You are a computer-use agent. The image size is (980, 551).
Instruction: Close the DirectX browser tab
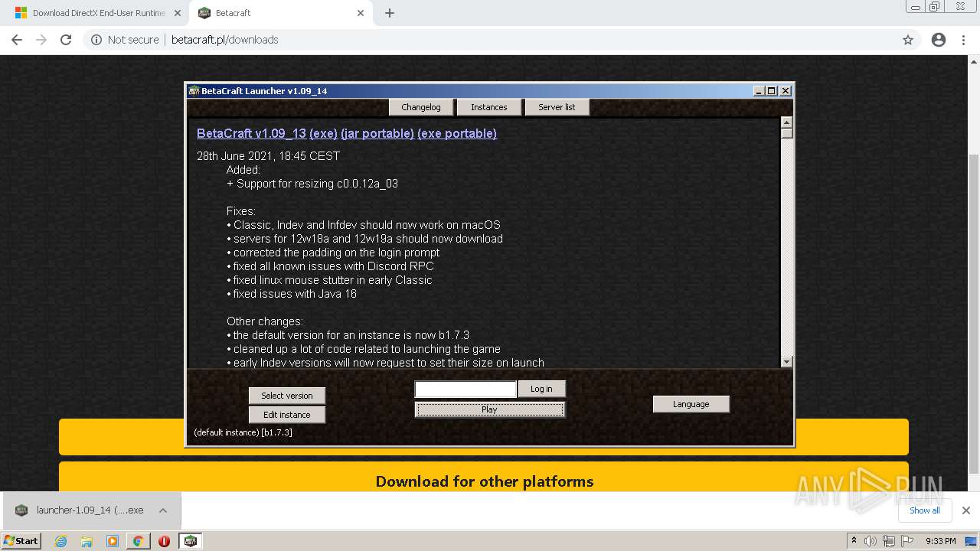coord(178,13)
